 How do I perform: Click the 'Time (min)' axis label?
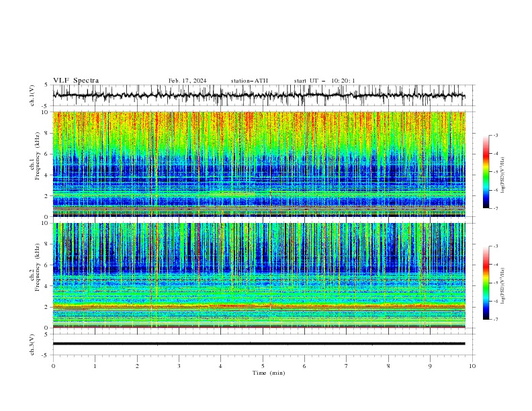269,373
